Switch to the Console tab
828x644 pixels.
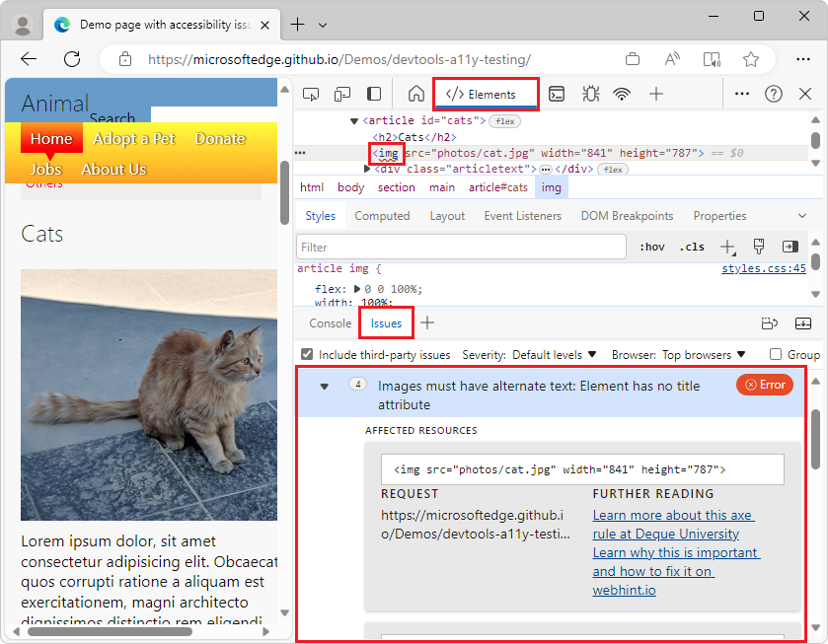tap(330, 322)
